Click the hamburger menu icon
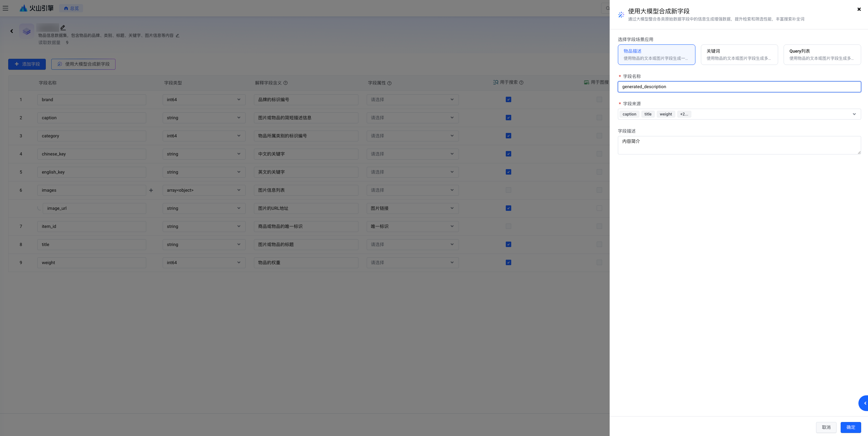 coord(5,8)
